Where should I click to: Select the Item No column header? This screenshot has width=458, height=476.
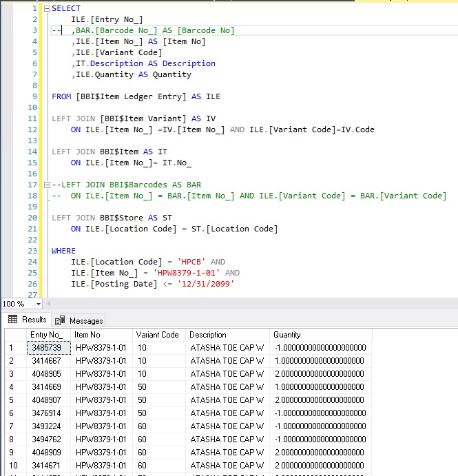(101, 335)
